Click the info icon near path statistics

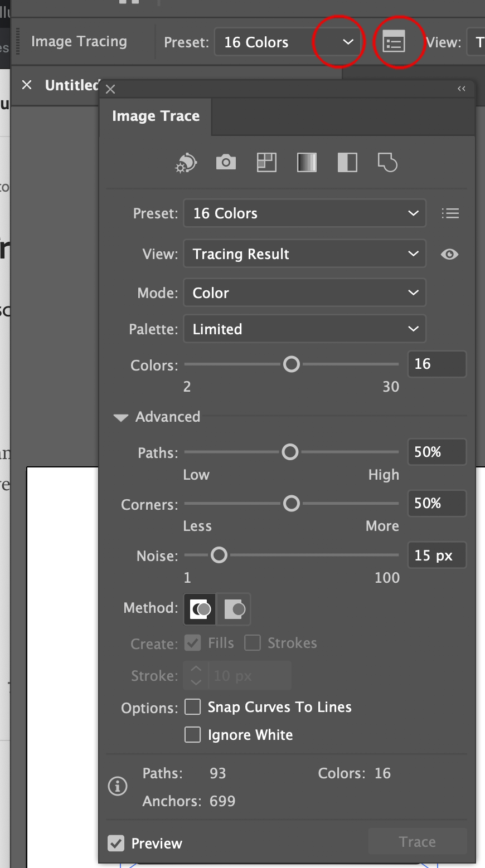pyautogui.click(x=118, y=786)
